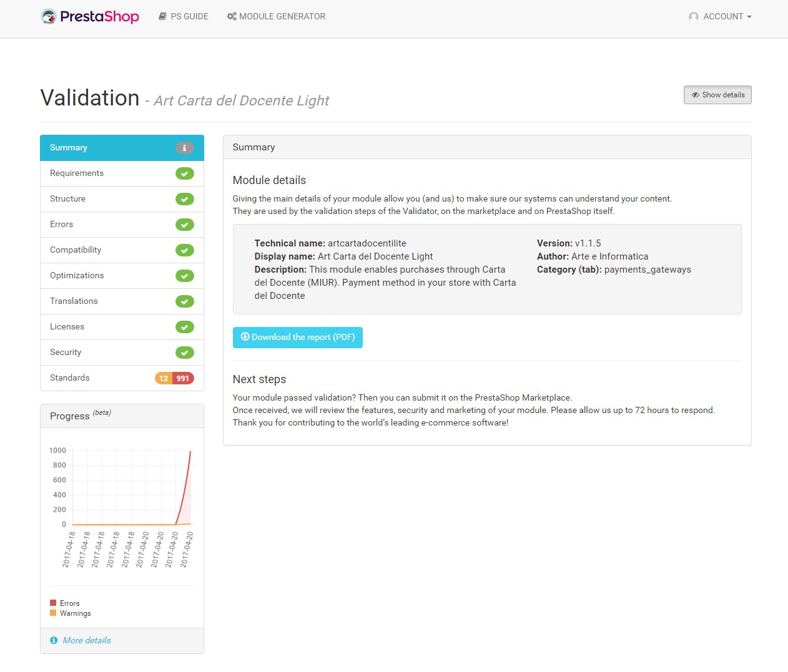Click the info icon beside More details
Image resolution: width=788 pixels, height=672 pixels.
54,640
